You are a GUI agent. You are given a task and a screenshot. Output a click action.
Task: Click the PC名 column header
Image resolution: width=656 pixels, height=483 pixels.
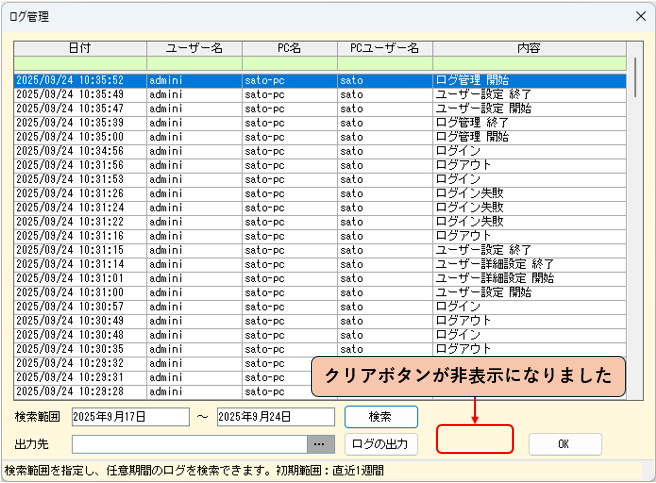[289, 48]
